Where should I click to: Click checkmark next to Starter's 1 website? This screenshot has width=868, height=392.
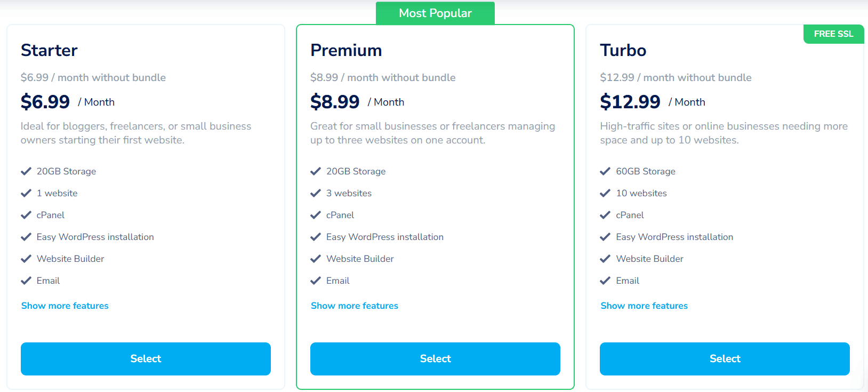[26, 193]
